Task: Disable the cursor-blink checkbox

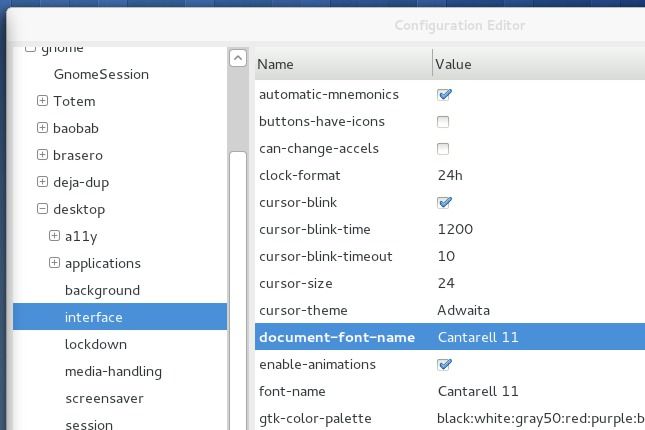Action: [444, 203]
